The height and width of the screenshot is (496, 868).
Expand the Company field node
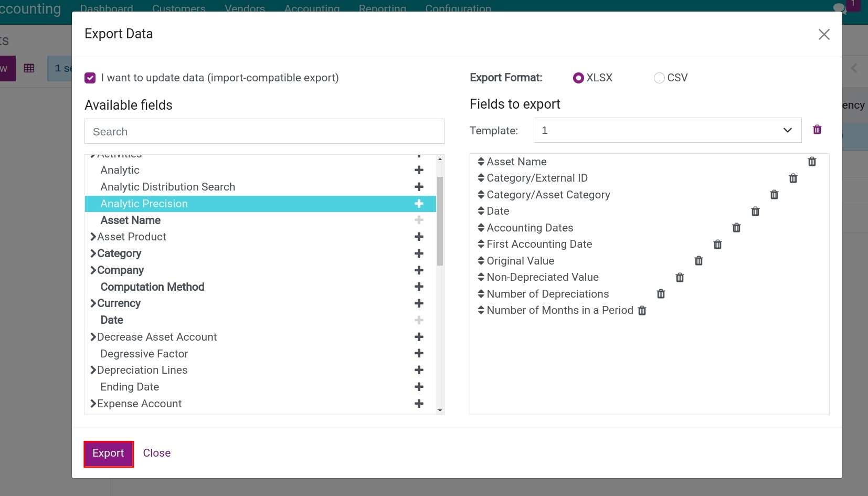coord(93,270)
